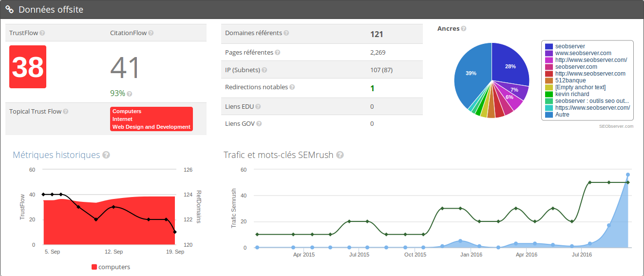This screenshot has width=644, height=276.
Task: Open the notable redirections value 1
Action: 372,88
